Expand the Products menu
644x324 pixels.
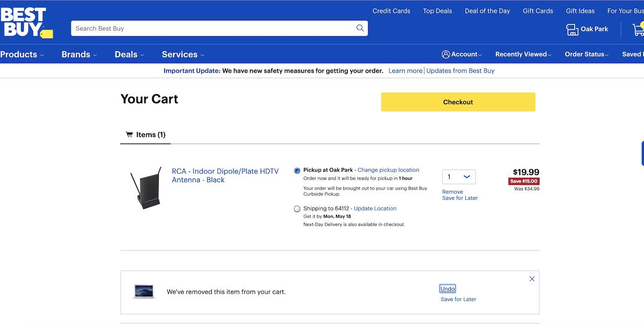click(22, 54)
